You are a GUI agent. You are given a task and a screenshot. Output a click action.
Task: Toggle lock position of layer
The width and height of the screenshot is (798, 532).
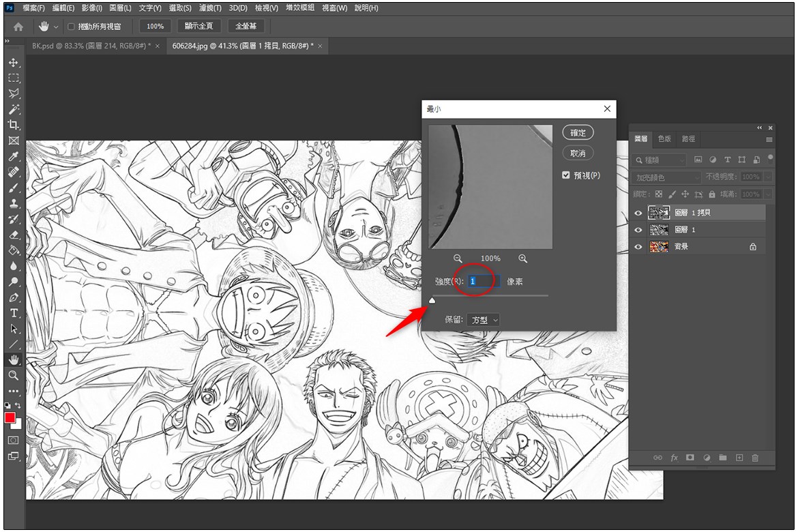pyautogui.click(x=685, y=194)
